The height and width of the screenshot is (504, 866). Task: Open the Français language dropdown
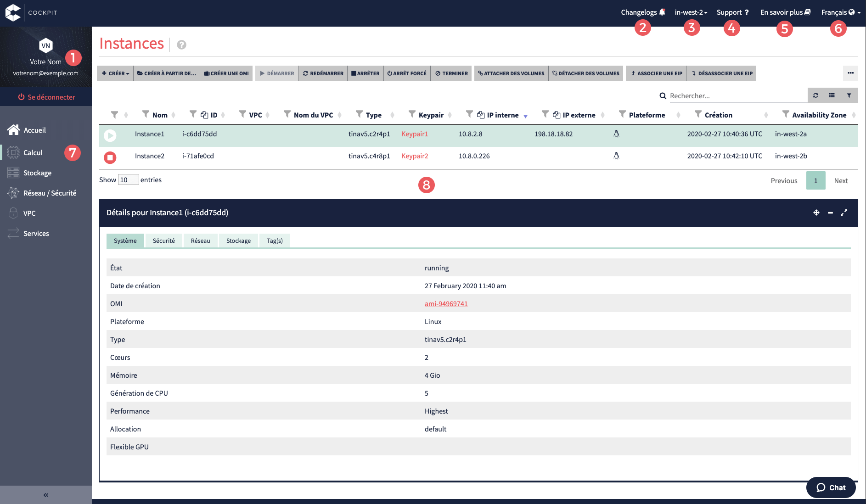coord(840,12)
